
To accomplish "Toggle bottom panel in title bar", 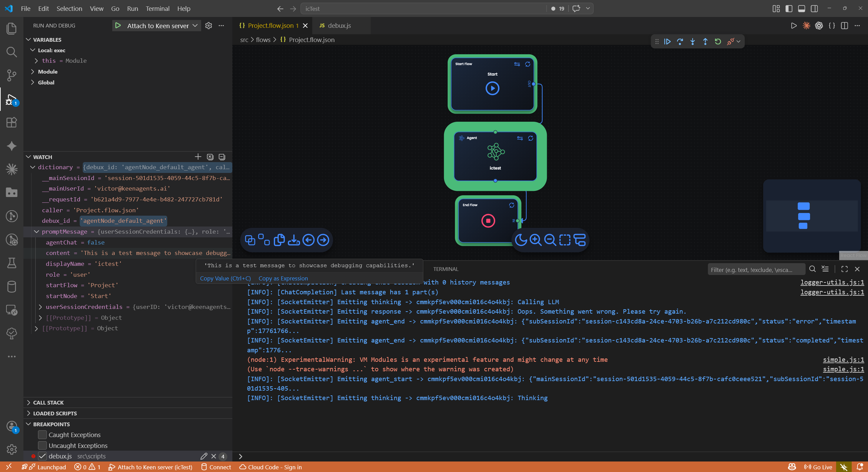I will coord(802,8).
